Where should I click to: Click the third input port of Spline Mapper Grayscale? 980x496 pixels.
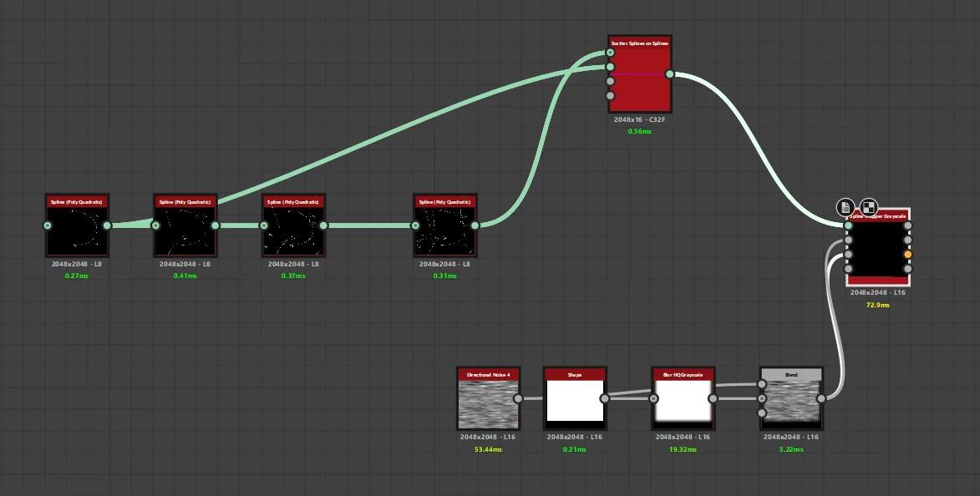click(x=848, y=254)
